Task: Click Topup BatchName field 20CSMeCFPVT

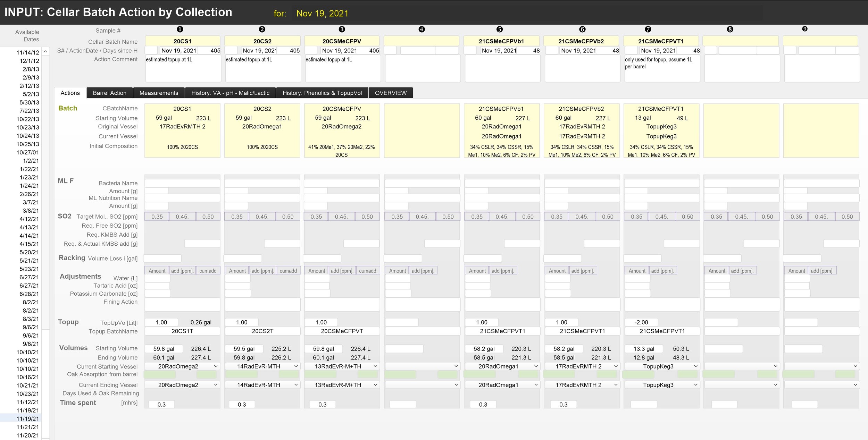Action: [342, 331]
